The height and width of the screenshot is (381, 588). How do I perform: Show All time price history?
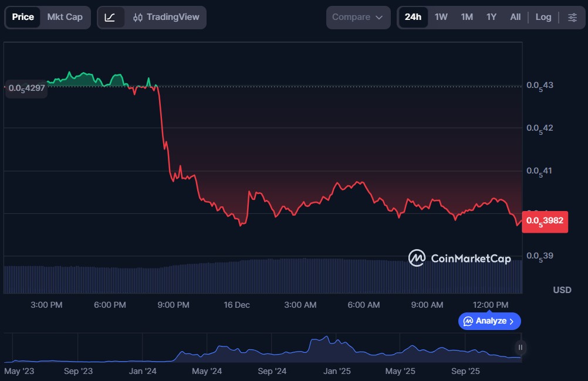515,17
